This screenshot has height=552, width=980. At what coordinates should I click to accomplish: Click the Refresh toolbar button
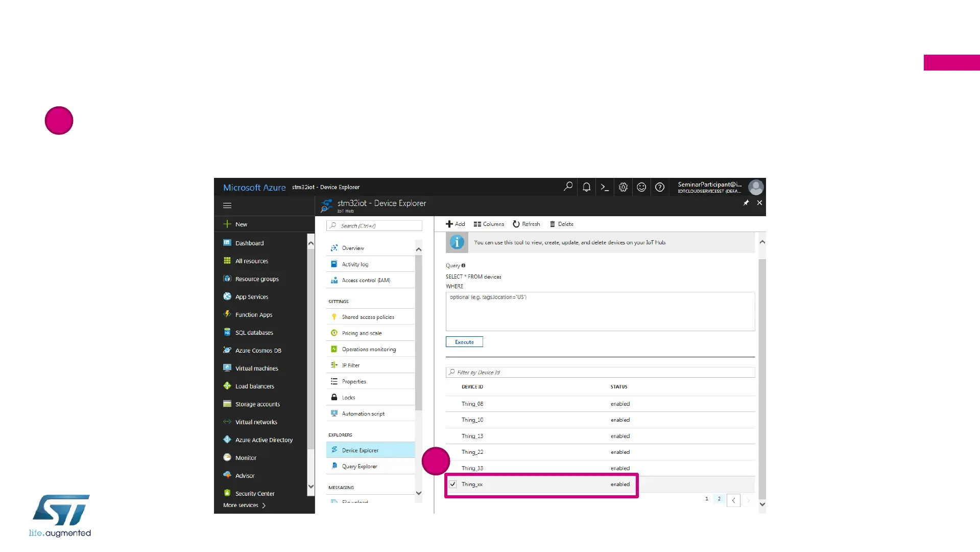pyautogui.click(x=527, y=224)
